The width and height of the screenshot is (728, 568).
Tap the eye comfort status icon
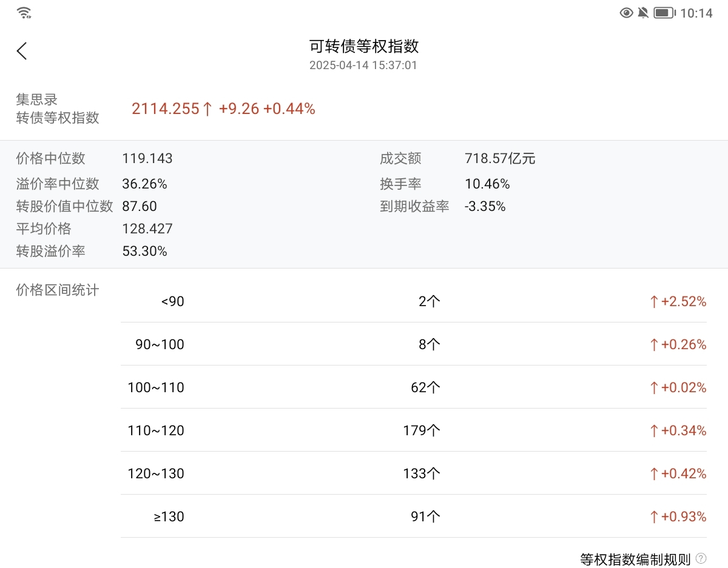click(626, 13)
